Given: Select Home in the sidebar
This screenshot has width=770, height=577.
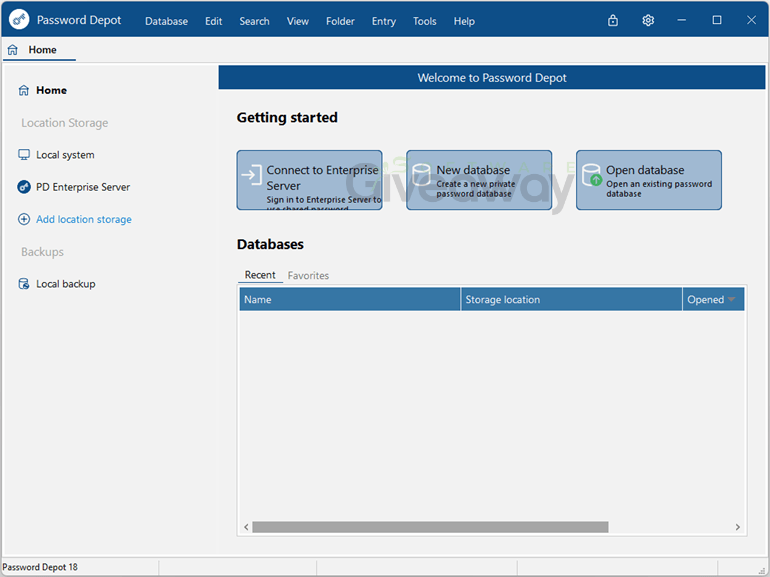Looking at the screenshot, I should 51,90.
